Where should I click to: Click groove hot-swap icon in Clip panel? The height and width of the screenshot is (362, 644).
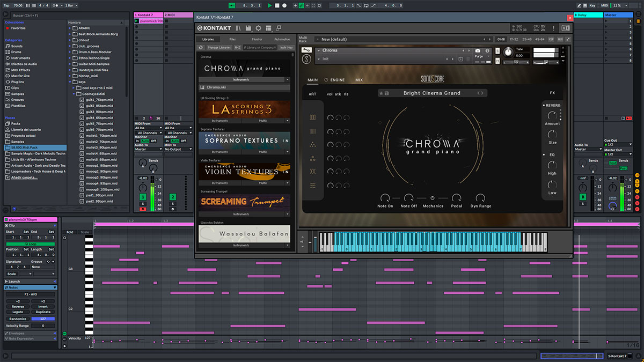[48, 261]
